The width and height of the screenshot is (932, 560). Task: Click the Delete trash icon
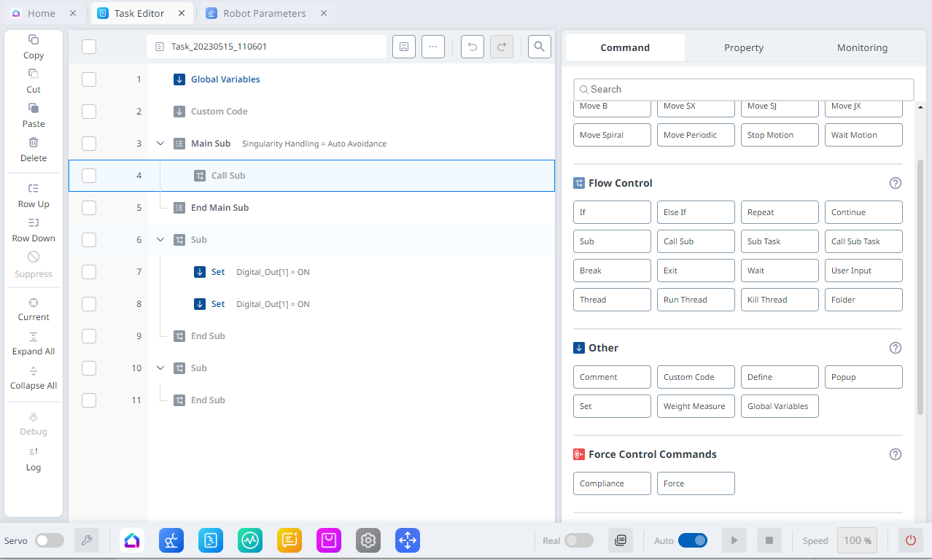pos(34,143)
